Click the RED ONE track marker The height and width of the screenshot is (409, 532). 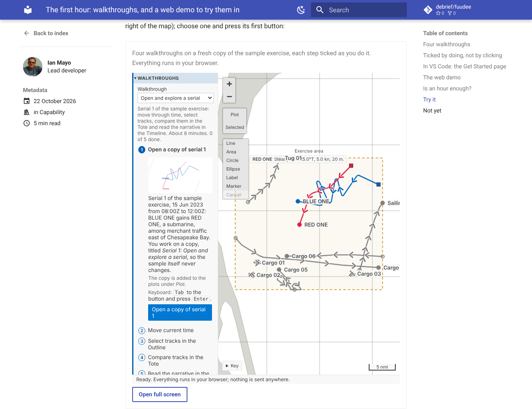(x=300, y=225)
